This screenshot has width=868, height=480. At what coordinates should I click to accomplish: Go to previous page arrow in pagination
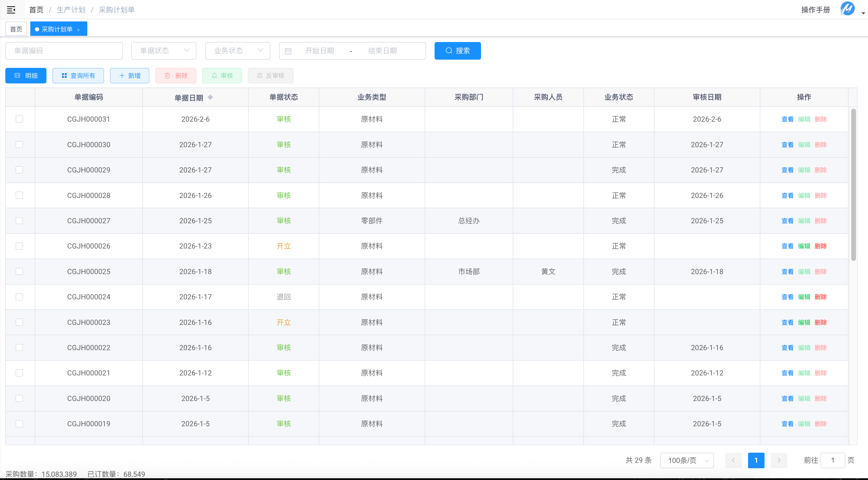[733, 460]
